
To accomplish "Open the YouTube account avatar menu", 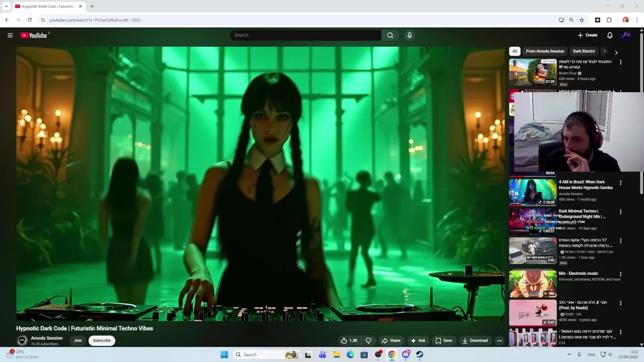I will pyautogui.click(x=626, y=35).
